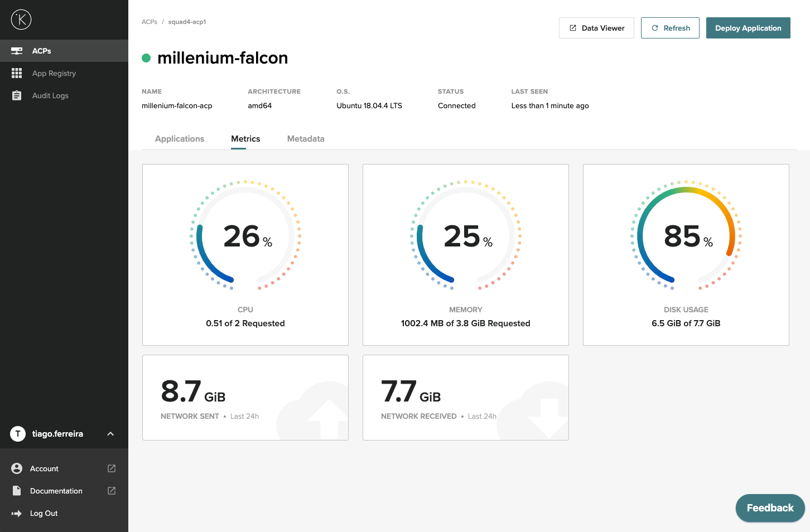The image size is (810, 532).
Task: Click the Log Out arrow icon
Action: tap(17, 513)
